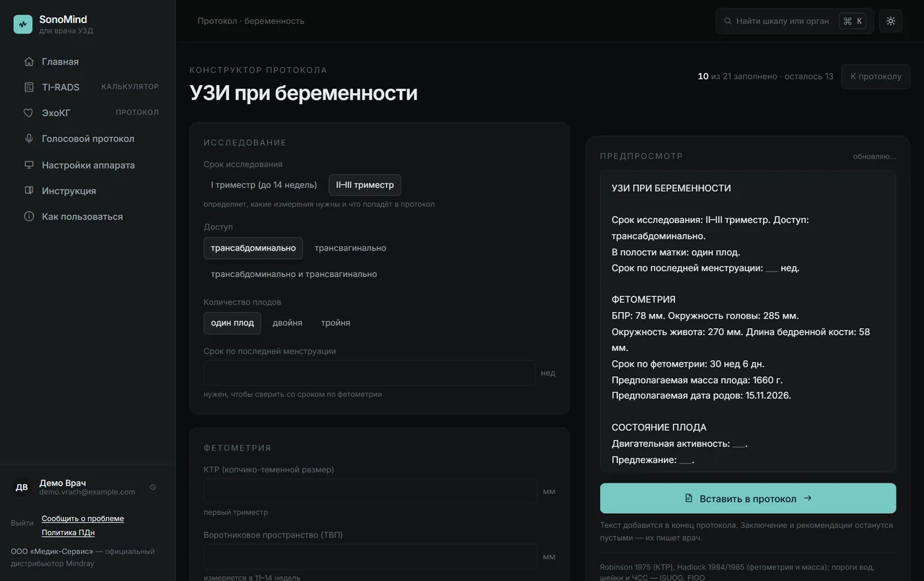
Task: Select тройня option
Action: tap(335, 322)
